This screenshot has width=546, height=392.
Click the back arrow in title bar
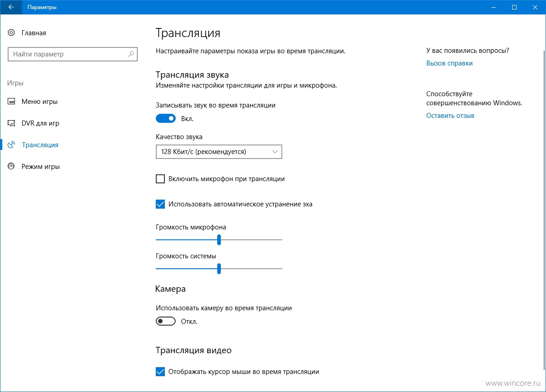tap(11, 7)
